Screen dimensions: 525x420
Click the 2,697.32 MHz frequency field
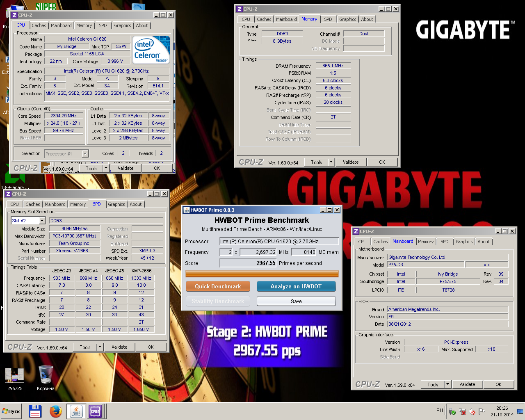pyautogui.click(x=258, y=252)
